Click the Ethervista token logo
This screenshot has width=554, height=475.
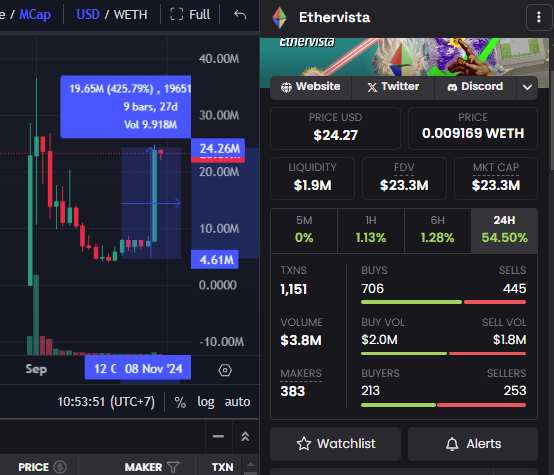coord(279,17)
